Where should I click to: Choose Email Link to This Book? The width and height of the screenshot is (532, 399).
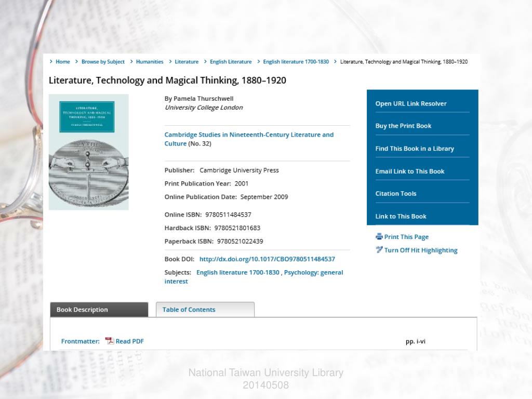click(x=410, y=171)
